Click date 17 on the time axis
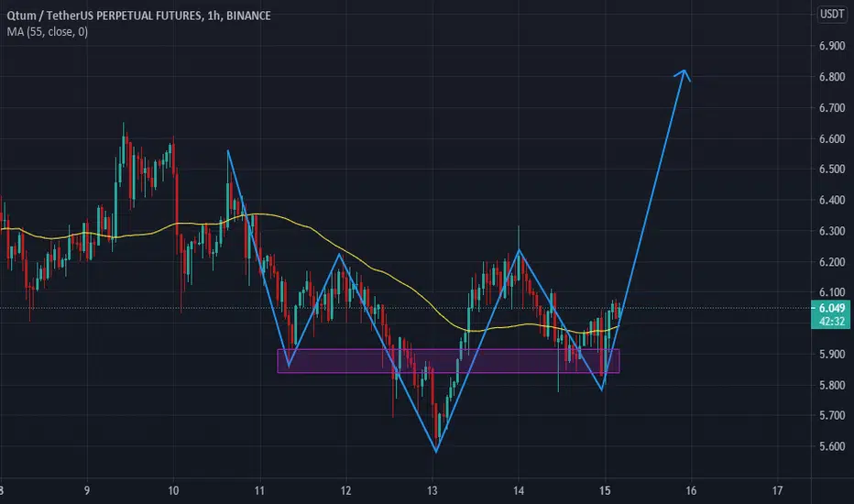The image size is (854, 504). tap(777, 491)
